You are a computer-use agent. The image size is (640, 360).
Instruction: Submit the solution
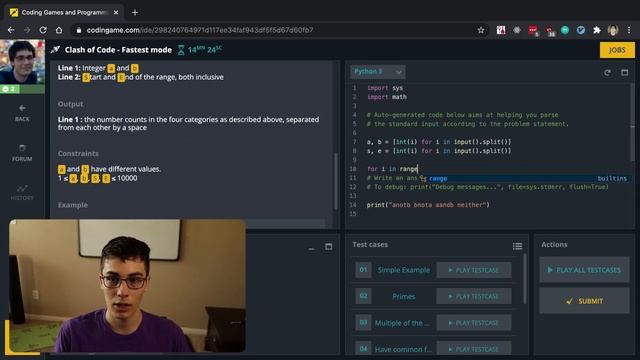(584, 301)
